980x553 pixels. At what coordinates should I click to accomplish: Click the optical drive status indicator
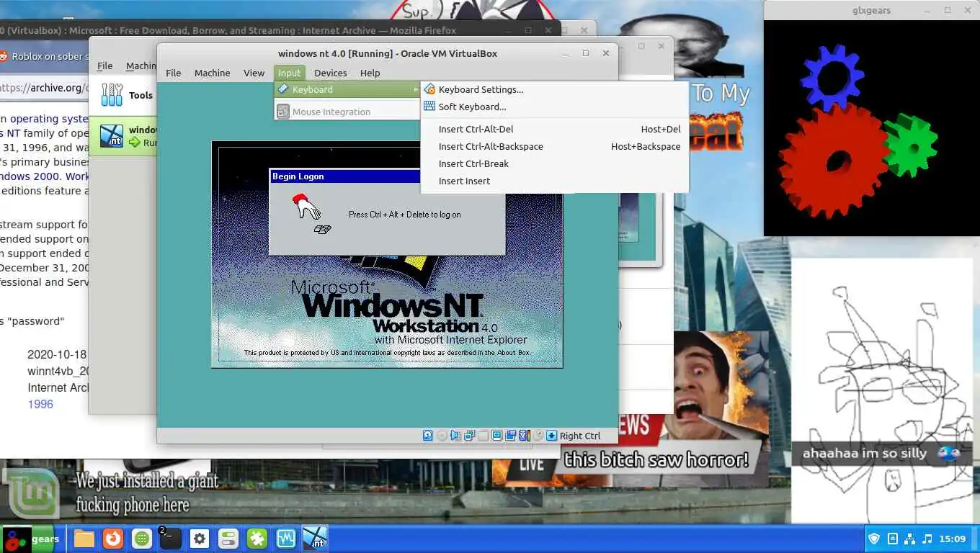pos(442,436)
